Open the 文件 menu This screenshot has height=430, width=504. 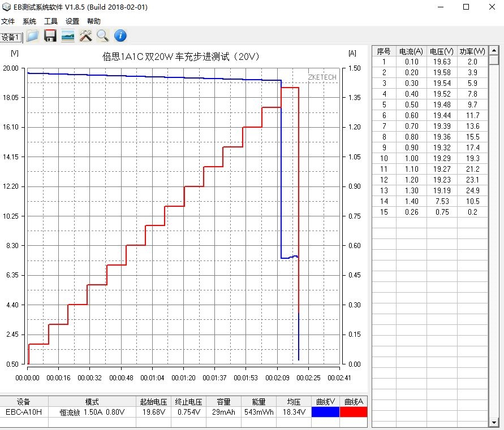point(8,21)
